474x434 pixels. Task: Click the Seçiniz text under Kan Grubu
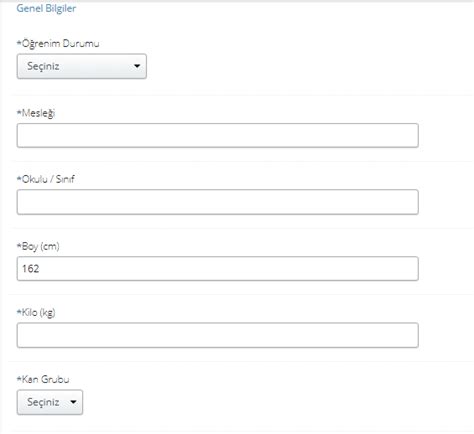(x=43, y=402)
